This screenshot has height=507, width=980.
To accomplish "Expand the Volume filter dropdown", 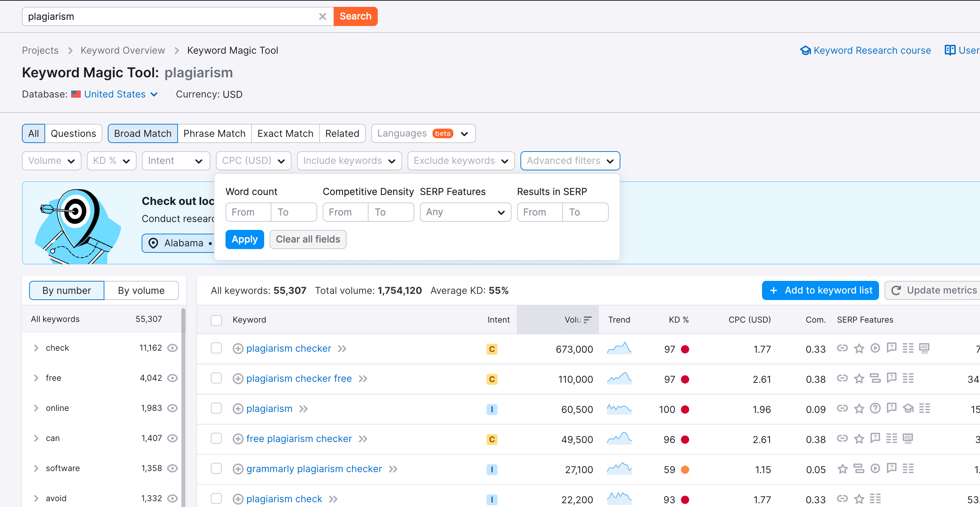I will point(50,160).
